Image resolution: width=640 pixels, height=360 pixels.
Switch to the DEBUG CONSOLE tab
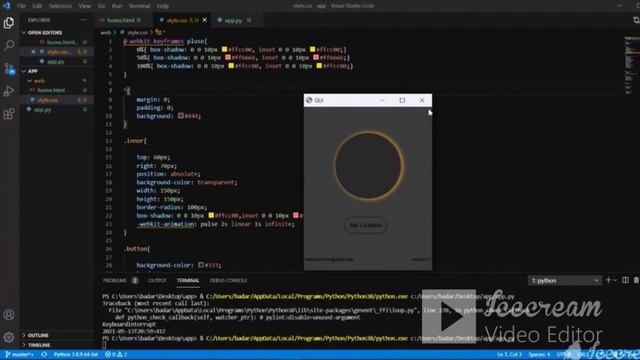228,280
